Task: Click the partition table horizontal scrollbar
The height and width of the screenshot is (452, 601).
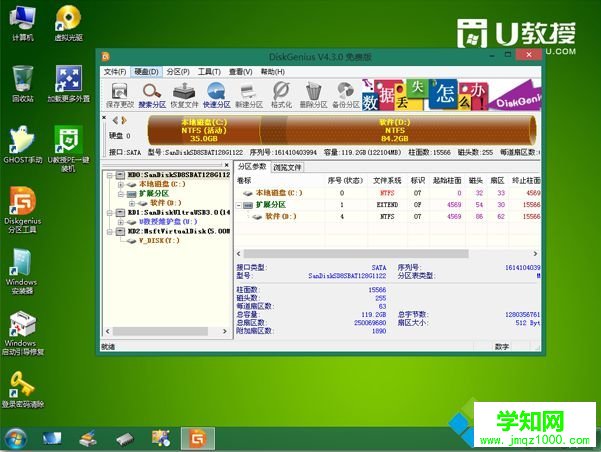Action: coord(356,254)
